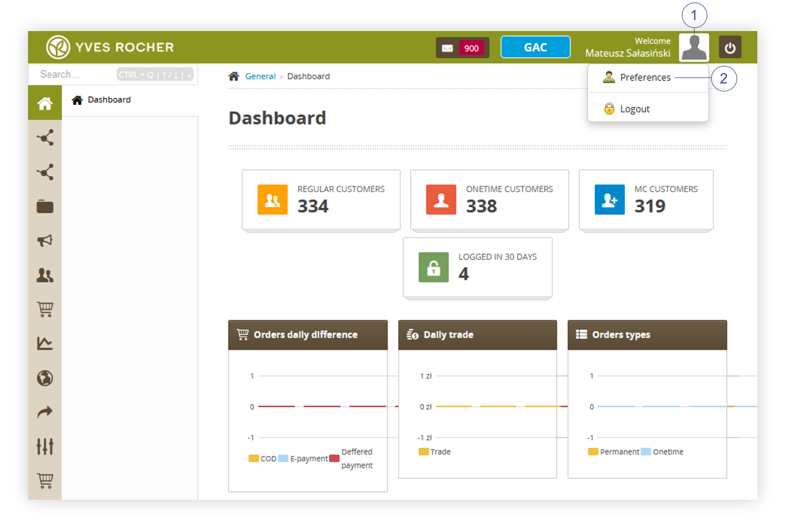The image size is (789, 532).
Task: Click the power button icon
Action: click(730, 47)
